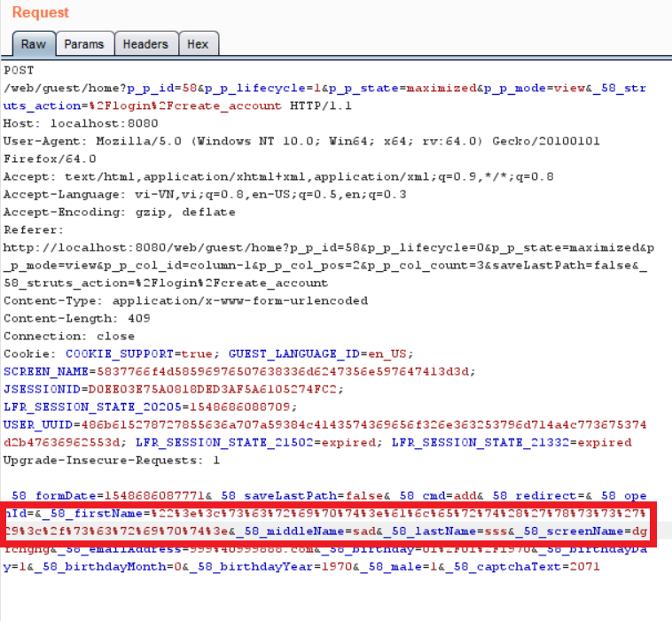The image size is (672, 621).
Task: Click the User-Agent header line
Action: tap(301, 142)
